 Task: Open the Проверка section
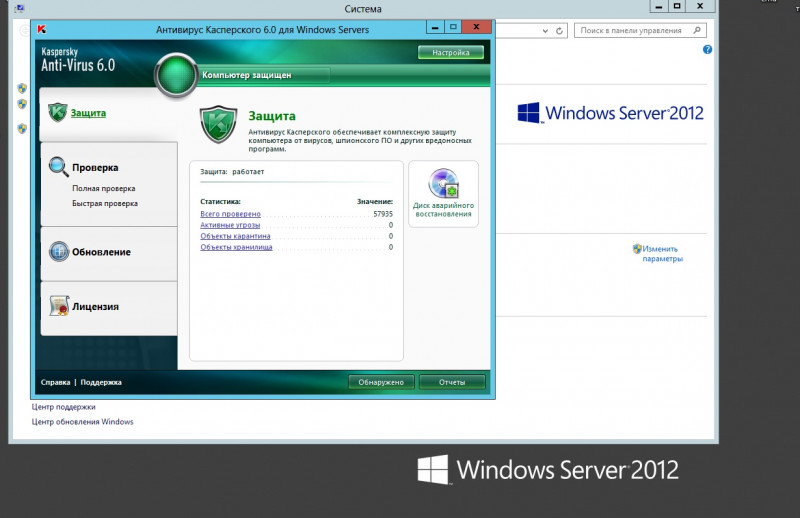[95, 167]
